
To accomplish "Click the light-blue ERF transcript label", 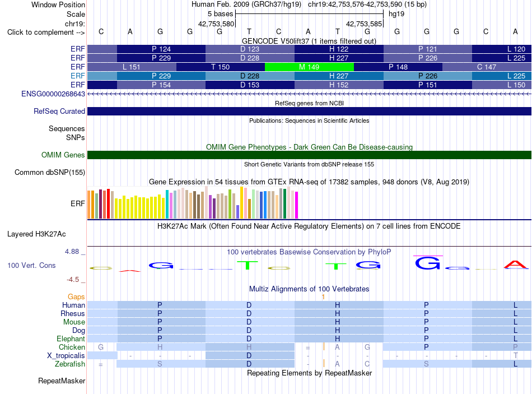I will point(78,76).
